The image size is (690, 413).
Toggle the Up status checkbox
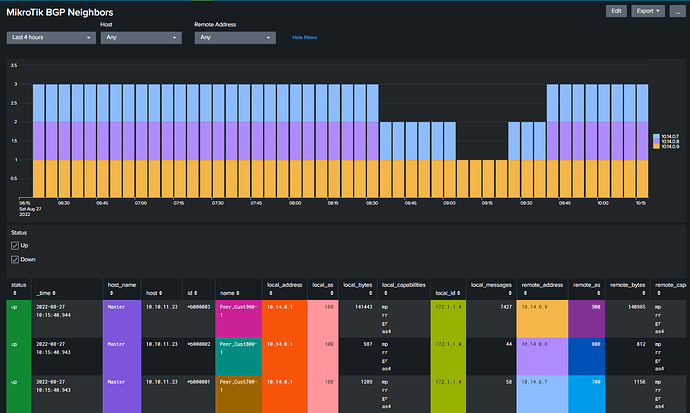tap(15, 245)
